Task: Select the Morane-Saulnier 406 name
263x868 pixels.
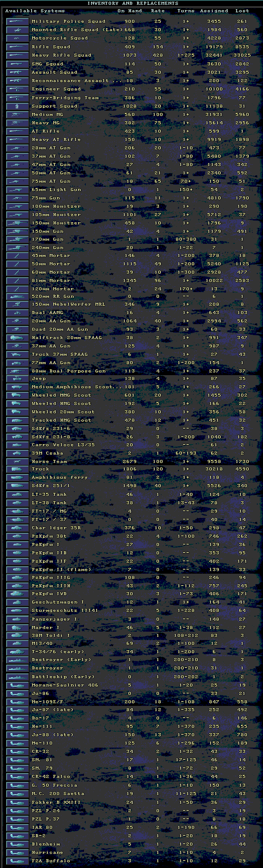Action: (x=65, y=685)
